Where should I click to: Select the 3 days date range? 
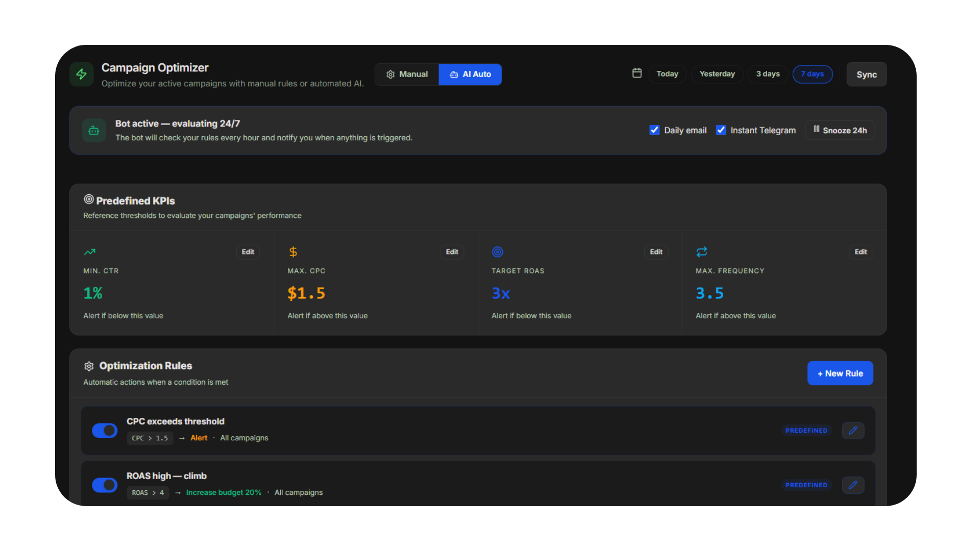pyautogui.click(x=768, y=74)
